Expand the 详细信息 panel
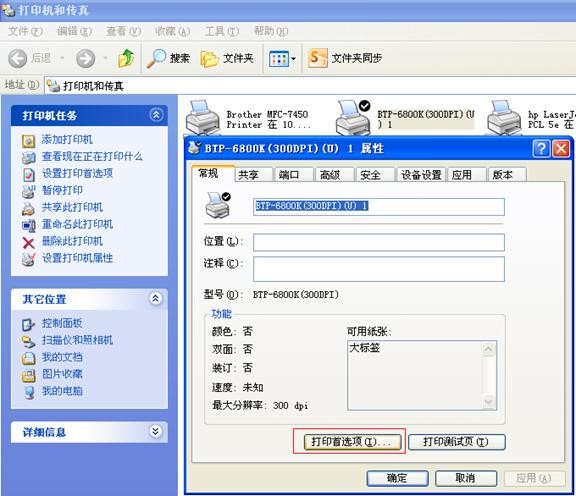Screen dimensions: 576x496 tap(156, 431)
